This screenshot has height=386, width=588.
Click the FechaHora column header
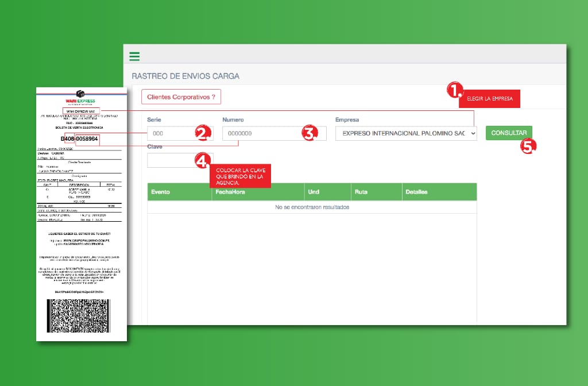point(230,192)
